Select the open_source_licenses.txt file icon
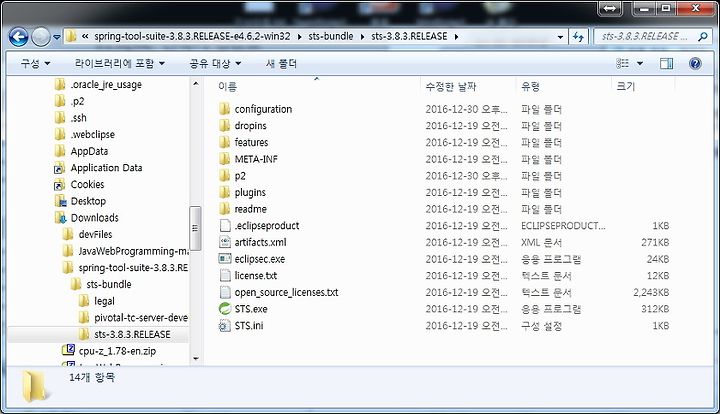 (225, 292)
